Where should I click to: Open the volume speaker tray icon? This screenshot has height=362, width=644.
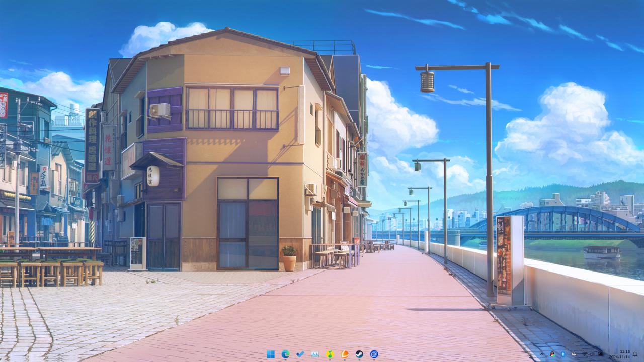pyautogui.click(x=593, y=354)
